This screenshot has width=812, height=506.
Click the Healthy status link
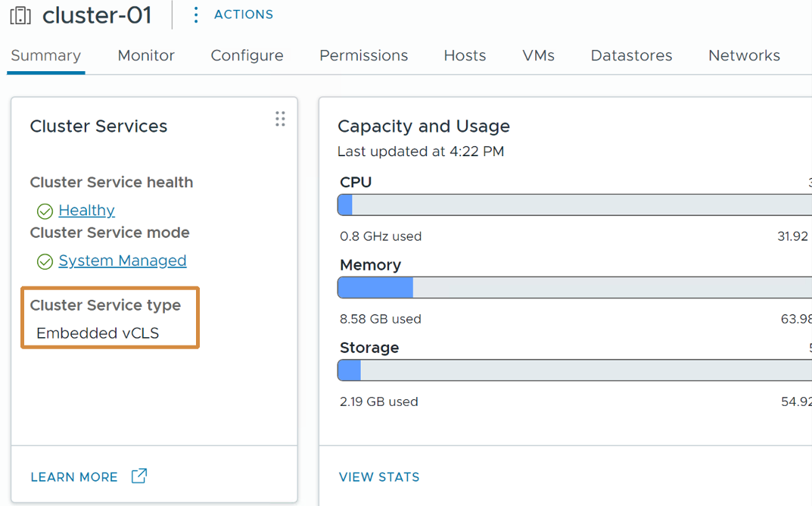coord(86,211)
